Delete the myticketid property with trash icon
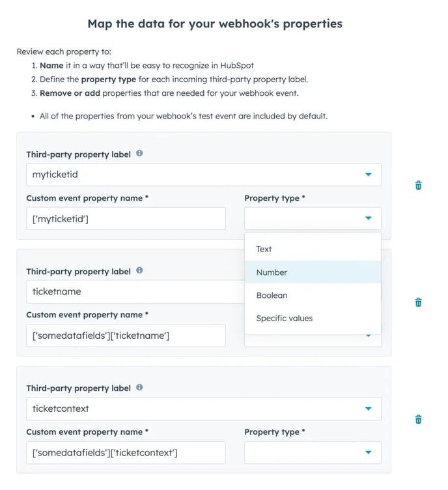Image resolution: width=448 pixels, height=490 pixels. coord(418,185)
